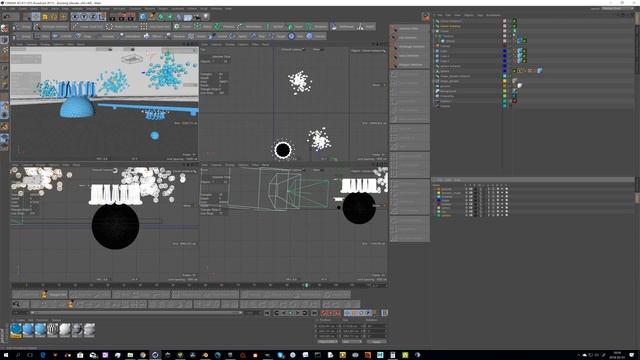Click the red Record Active Objects button
The width and height of the screenshot is (640, 360).
tap(324, 313)
